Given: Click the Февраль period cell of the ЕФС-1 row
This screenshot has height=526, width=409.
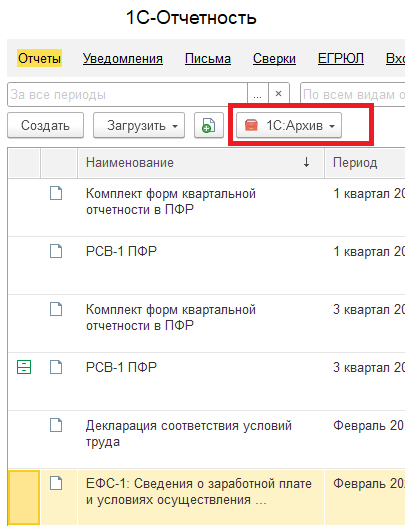Looking at the screenshot, I should tap(365, 497).
